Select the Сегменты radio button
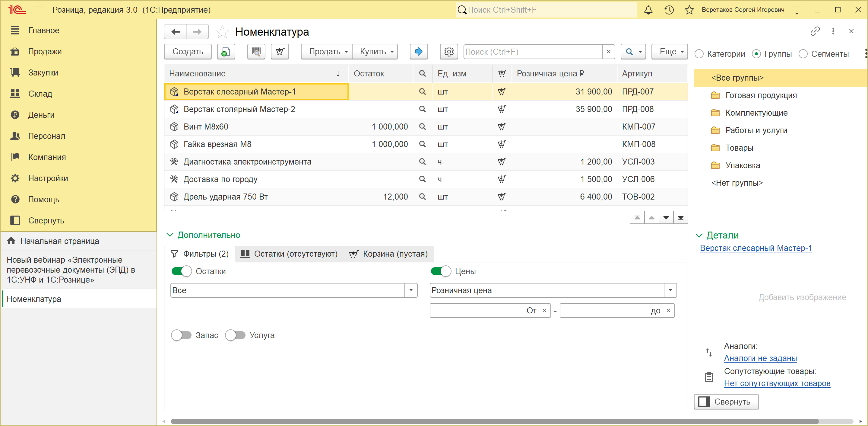The width and height of the screenshot is (868, 426). pyautogui.click(x=803, y=54)
